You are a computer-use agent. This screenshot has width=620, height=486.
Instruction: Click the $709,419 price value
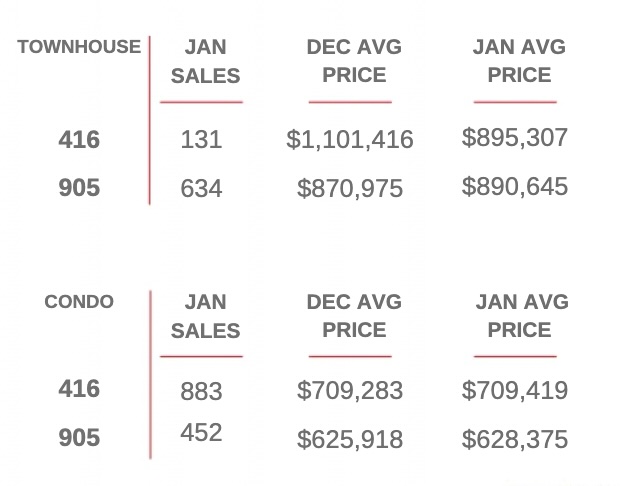click(515, 390)
